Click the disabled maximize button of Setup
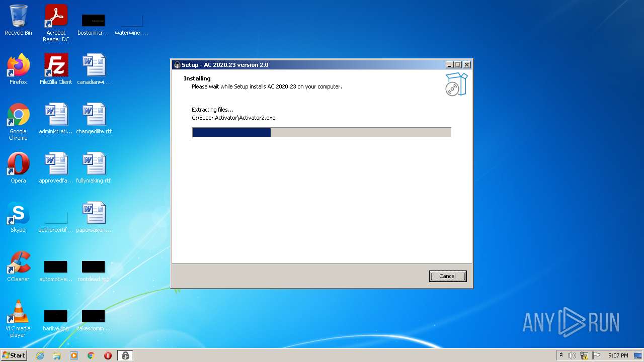 [x=457, y=65]
